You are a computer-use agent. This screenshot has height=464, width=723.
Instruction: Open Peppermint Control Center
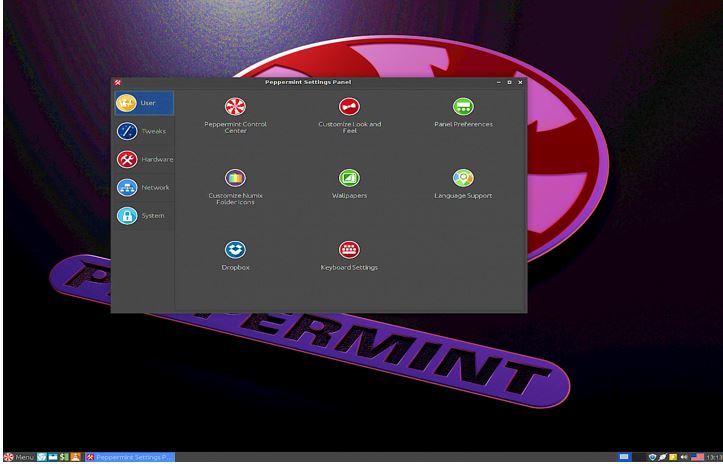pyautogui.click(x=235, y=116)
